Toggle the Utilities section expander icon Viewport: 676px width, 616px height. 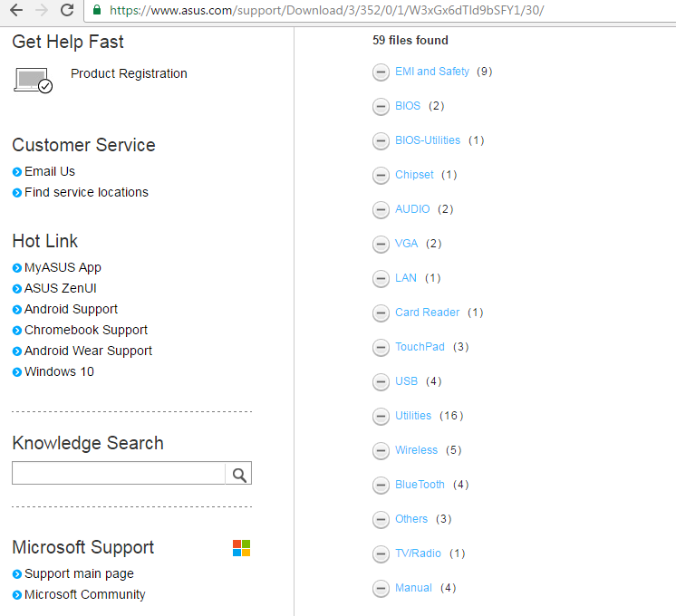tap(381, 417)
